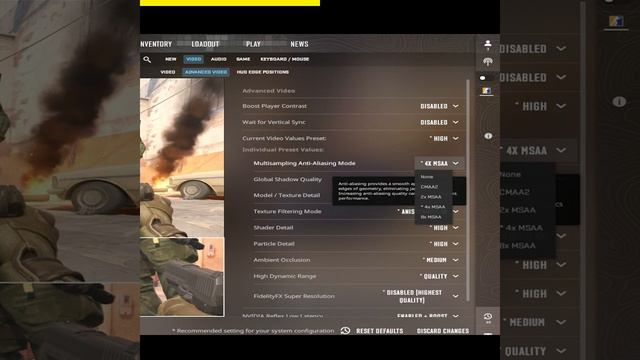Image resolution: width=640 pixels, height=360 pixels.
Task: Switch to the Video settings tab in the top row
Action: (x=193, y=59)
